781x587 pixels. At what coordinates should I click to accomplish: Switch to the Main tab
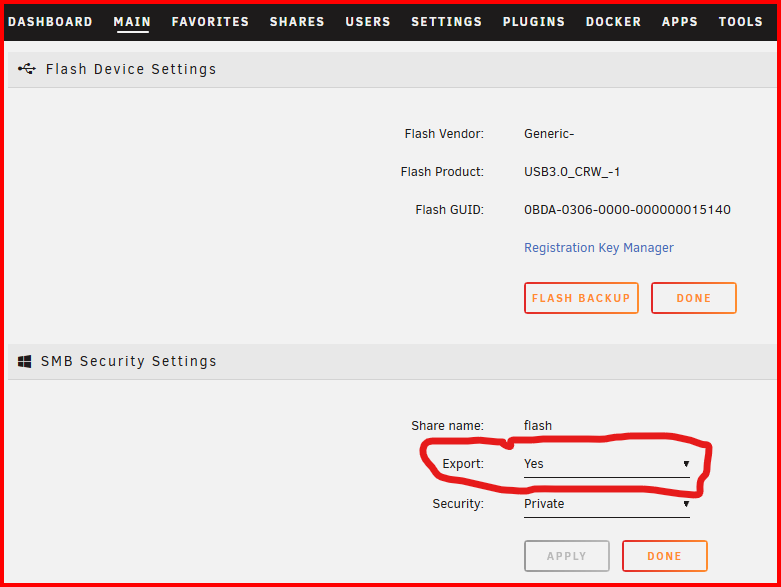[x=132, y=22]
